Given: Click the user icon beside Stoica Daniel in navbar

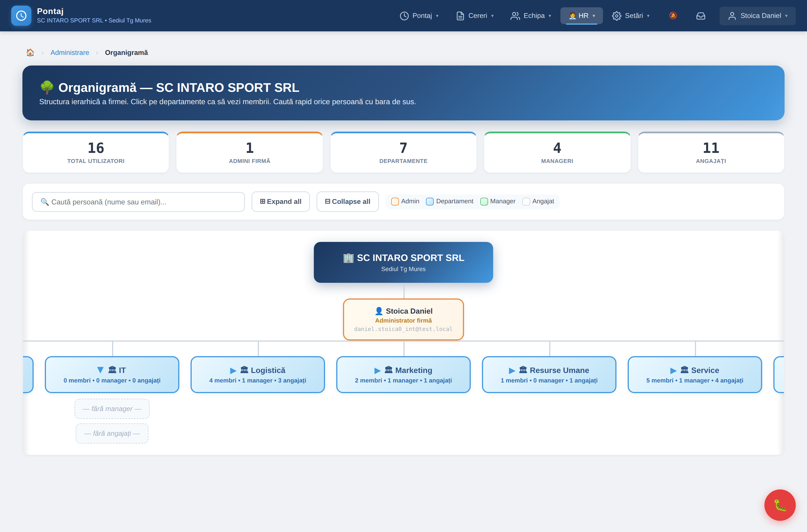Looking at the screenshot, I should (x=732, y=16).
